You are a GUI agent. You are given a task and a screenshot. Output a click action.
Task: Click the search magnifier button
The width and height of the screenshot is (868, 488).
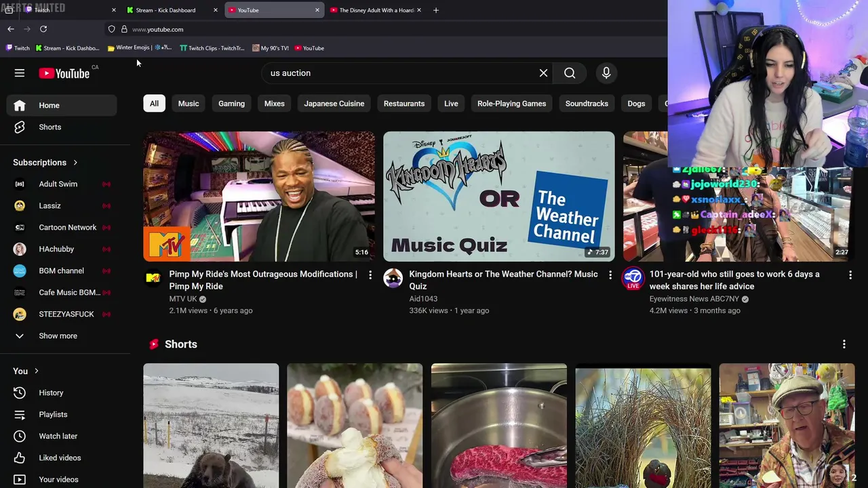click(x=570, y=73)
